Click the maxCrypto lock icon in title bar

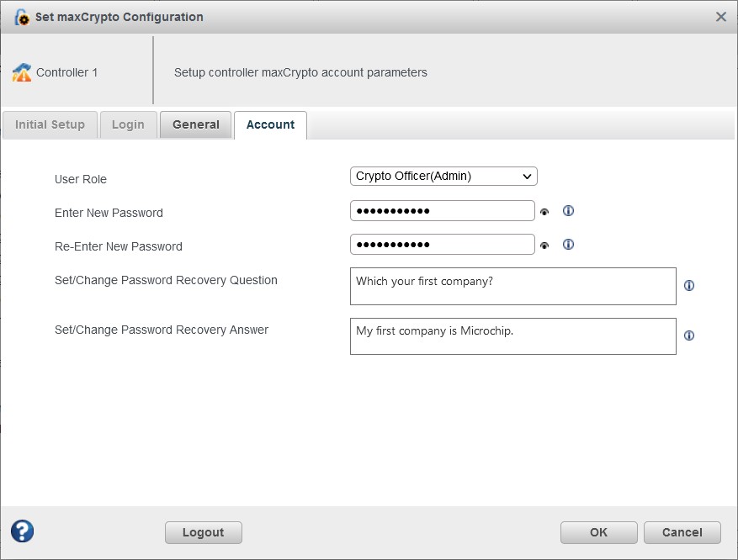click(x=22, y=17)
